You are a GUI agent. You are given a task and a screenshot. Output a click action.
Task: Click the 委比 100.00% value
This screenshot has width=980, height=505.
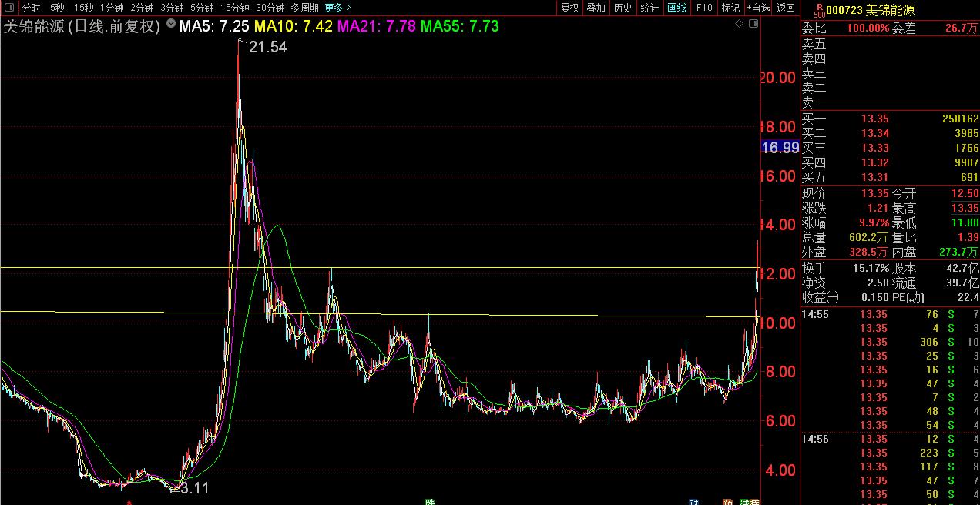[x=868, y=28]
